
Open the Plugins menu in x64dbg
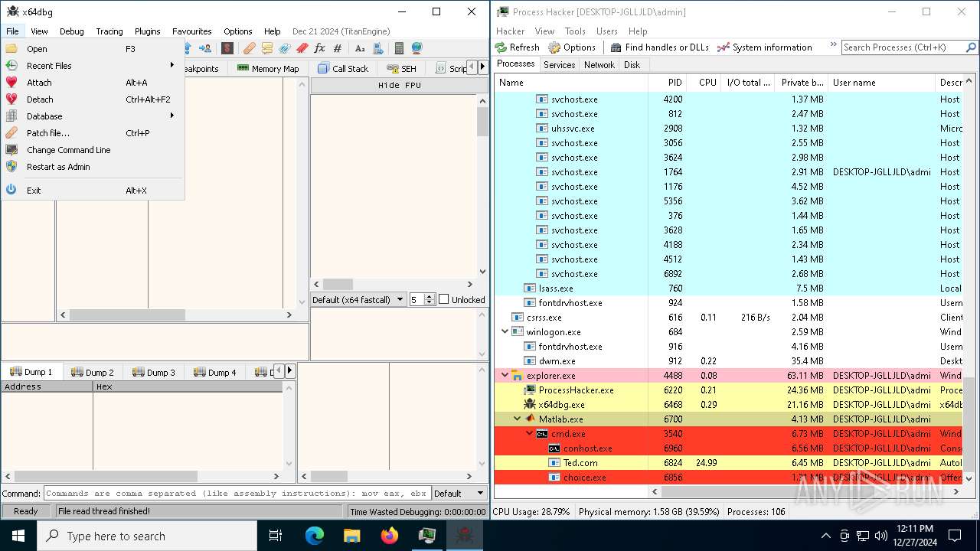point(148,31)
